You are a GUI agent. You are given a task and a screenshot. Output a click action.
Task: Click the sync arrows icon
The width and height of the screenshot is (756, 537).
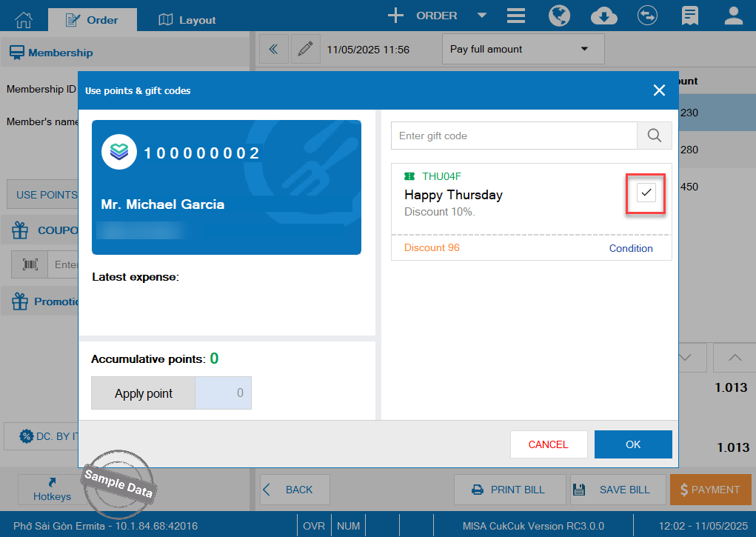coord(648,16)
